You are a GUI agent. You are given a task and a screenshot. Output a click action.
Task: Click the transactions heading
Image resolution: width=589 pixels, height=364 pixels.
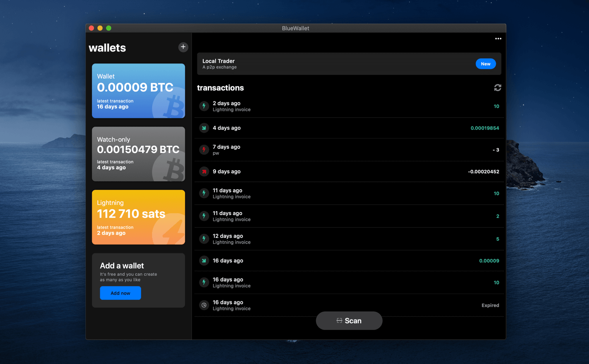pos(221,88)
